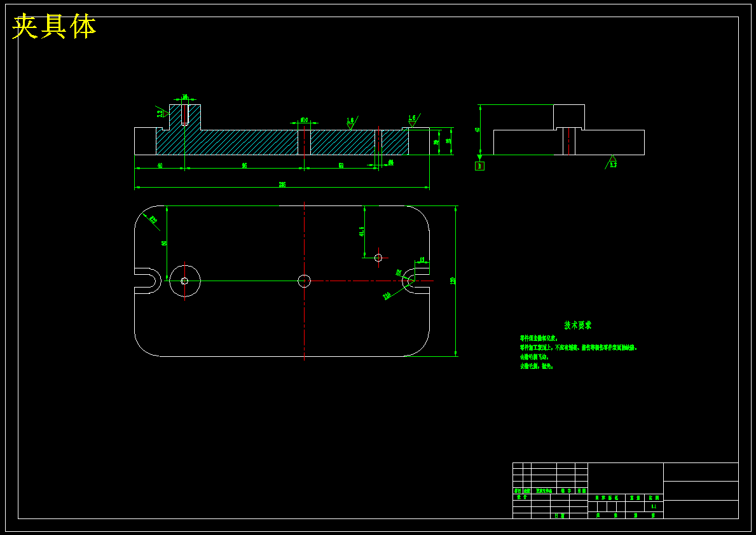Screen dimensions: 756x535
Task: Click the datum box symbol left of side view
Action: pos(479,166)
